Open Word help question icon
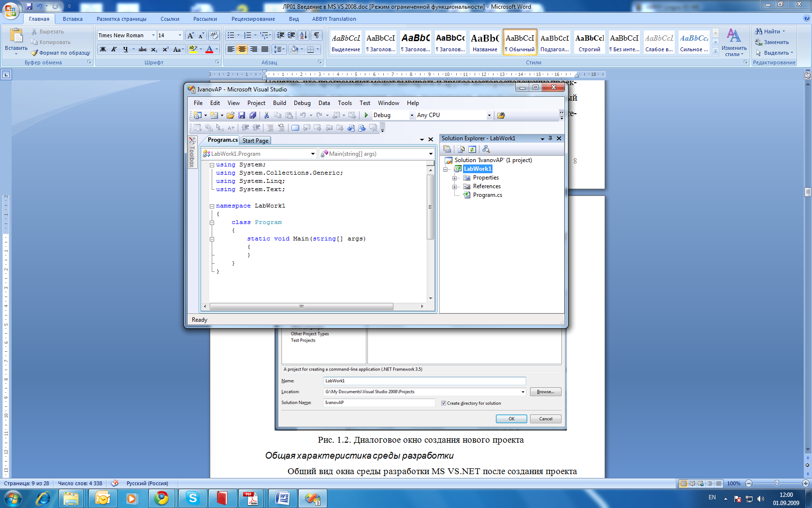The width and height of the screenshot is (812, 508). 806,18
